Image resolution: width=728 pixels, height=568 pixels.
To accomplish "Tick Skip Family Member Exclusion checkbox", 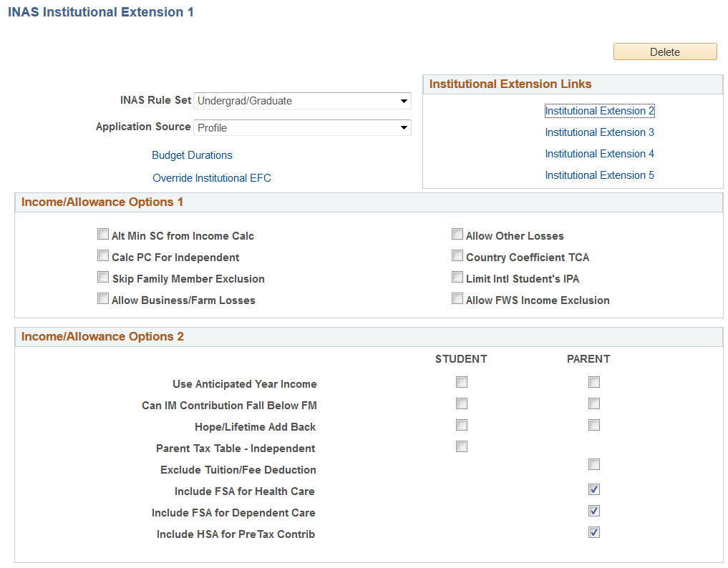I will tap(103, 278).
